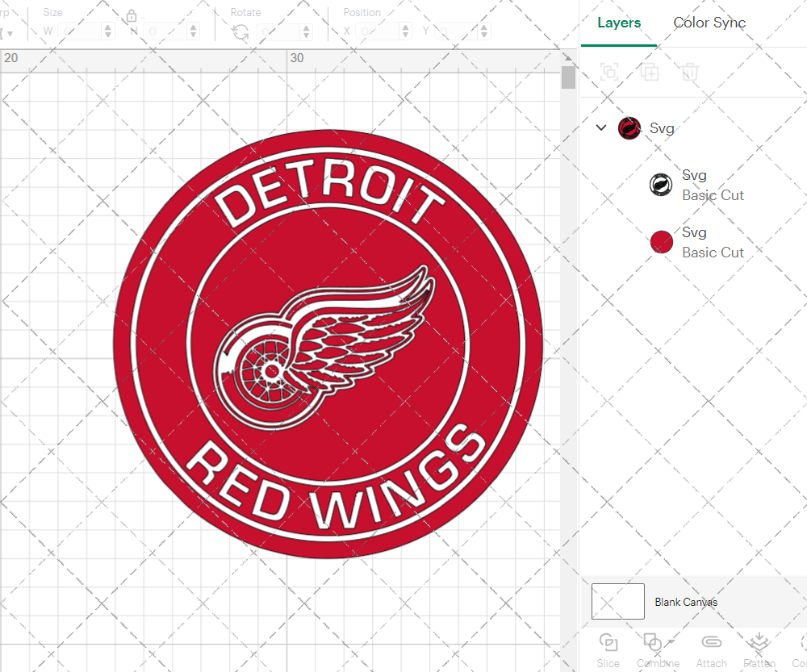Open the Color Sync tab

709,23
